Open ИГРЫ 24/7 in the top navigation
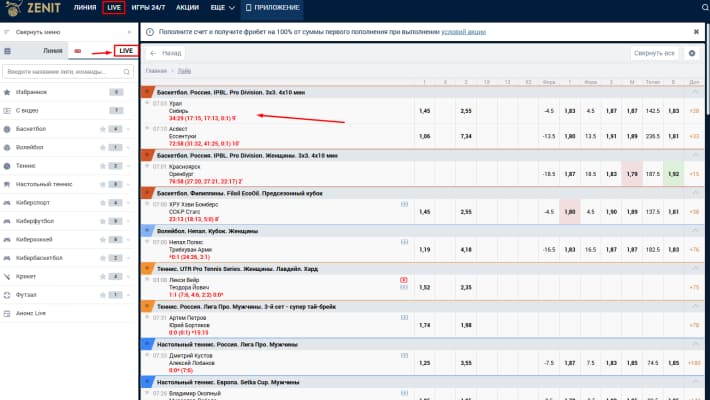Viewport: 710px width, 400px height. (x=148, y=8)
